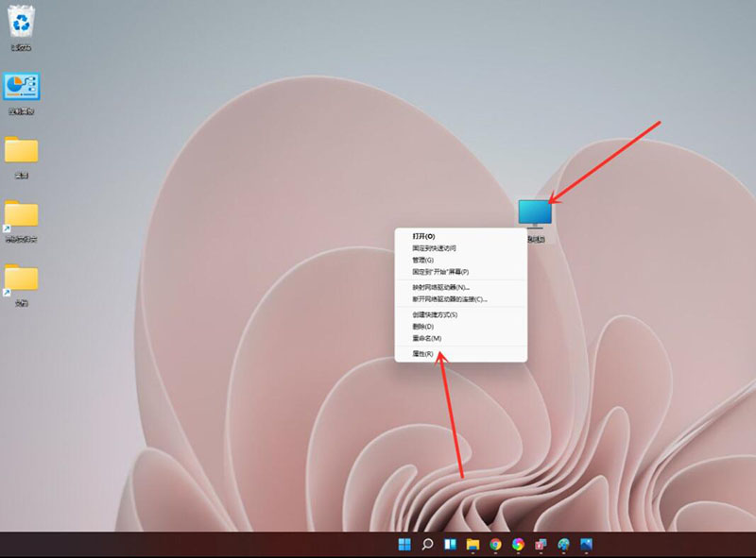
Task: Open the painting app icon on the taskbar
Action: coord(562,545)
